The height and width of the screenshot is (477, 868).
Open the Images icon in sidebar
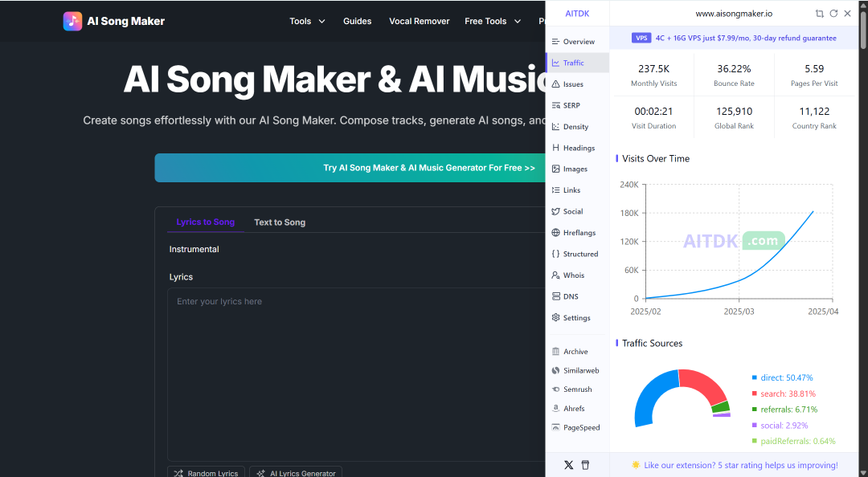tap(556, 169)
